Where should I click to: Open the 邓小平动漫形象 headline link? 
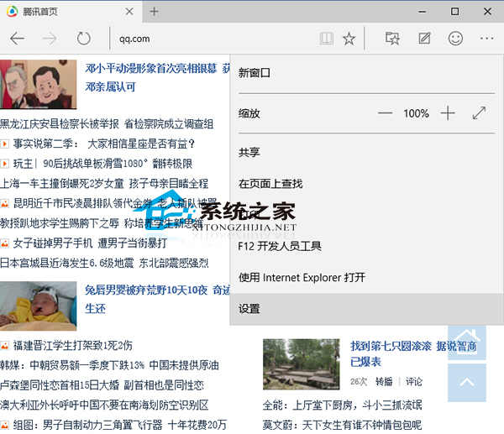click(158, 77)
